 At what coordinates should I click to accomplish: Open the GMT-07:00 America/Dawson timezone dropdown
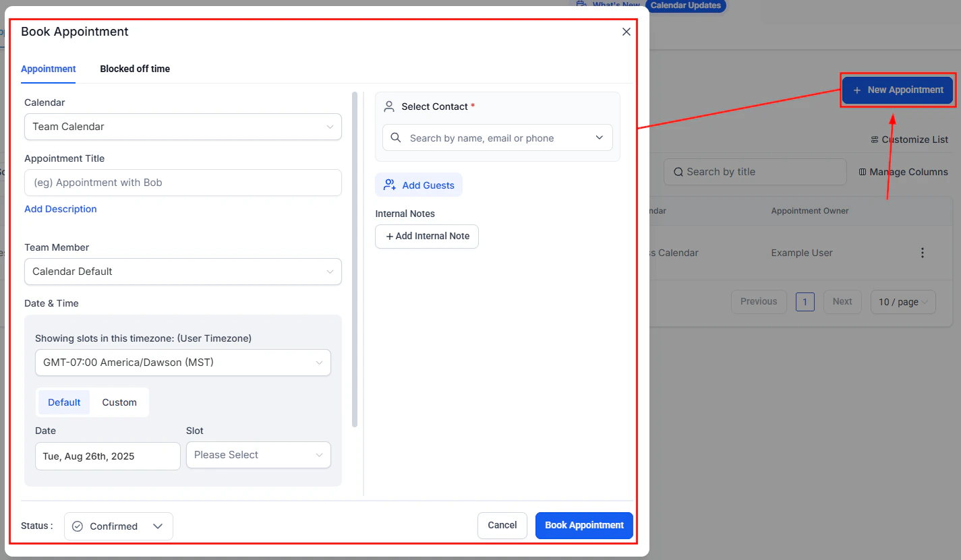click(x=183, y=363)
